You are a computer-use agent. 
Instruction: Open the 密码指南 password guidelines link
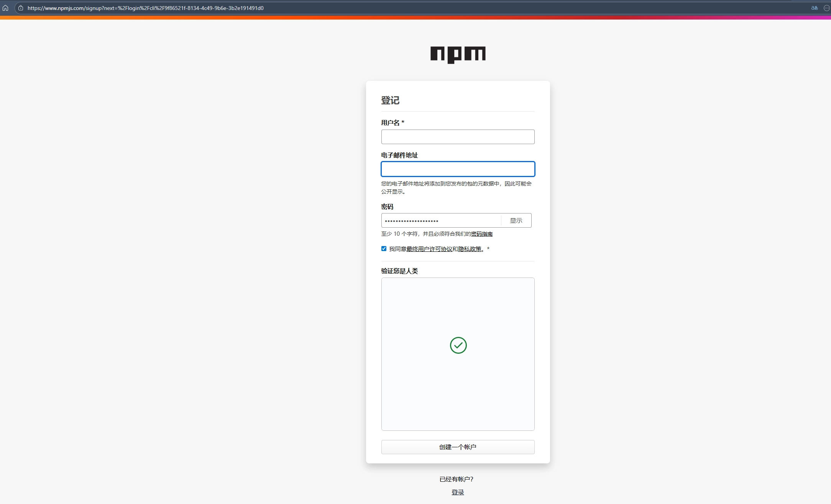click(x=482, y=234)
